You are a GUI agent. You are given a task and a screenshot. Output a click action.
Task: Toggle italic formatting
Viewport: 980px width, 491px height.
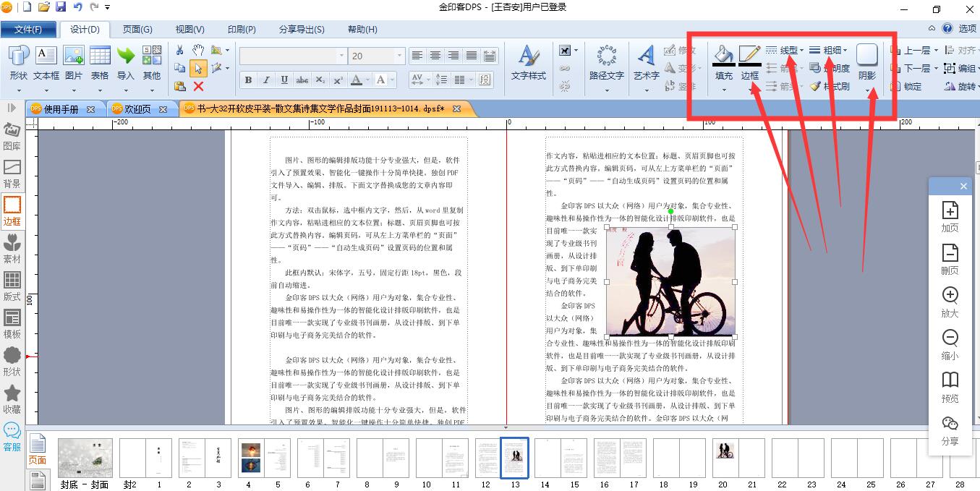266,80
